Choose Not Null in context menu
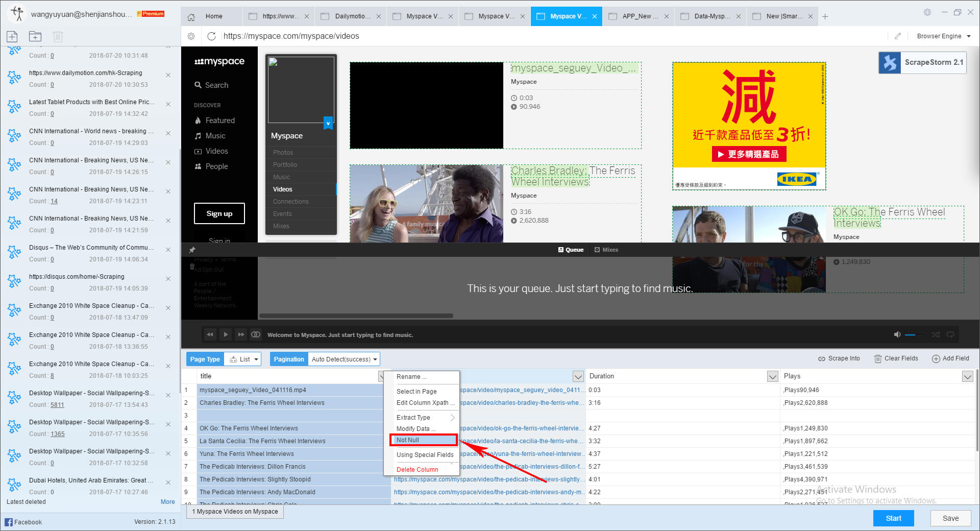The width and height of the screenshot is (980, 531). pos(423,440)
